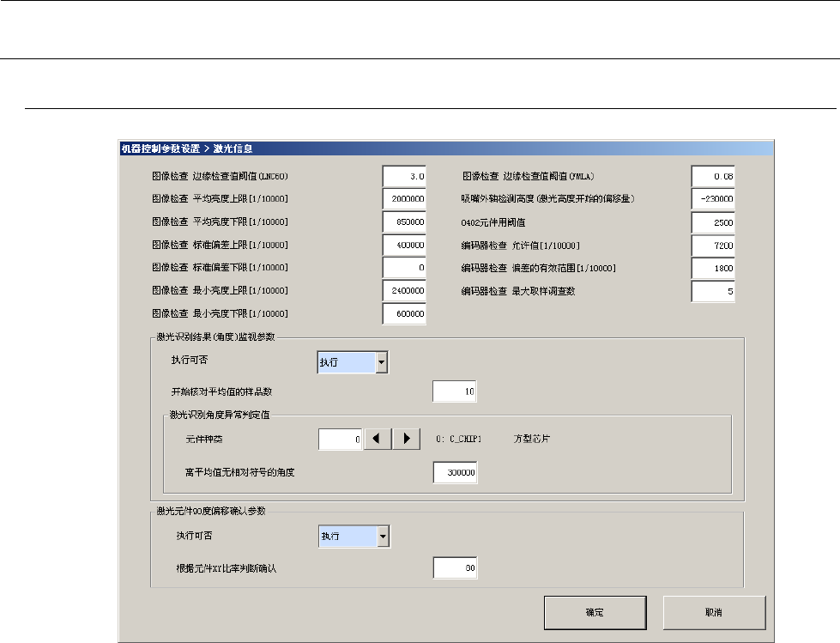Edit 离平均值无相对符号的角度 field 300000

455,473
